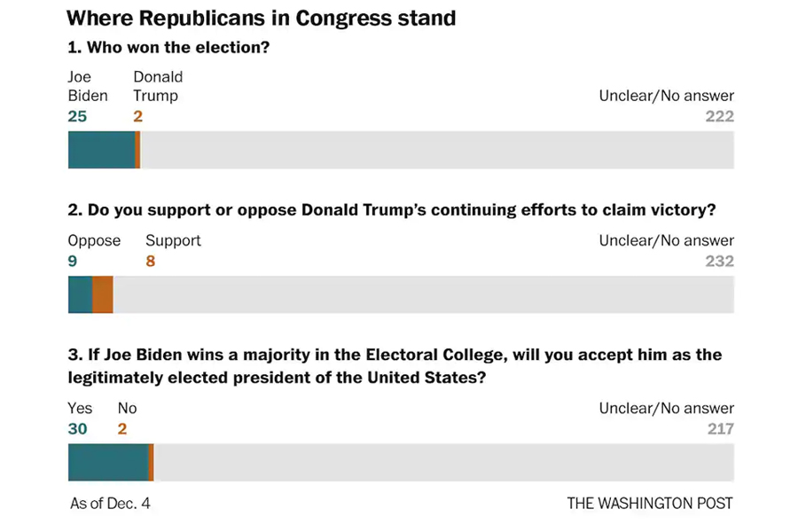Click the teal Oppose bar segment
The width and height of the screenshot is (798, 532).
[x=81, y=294]
